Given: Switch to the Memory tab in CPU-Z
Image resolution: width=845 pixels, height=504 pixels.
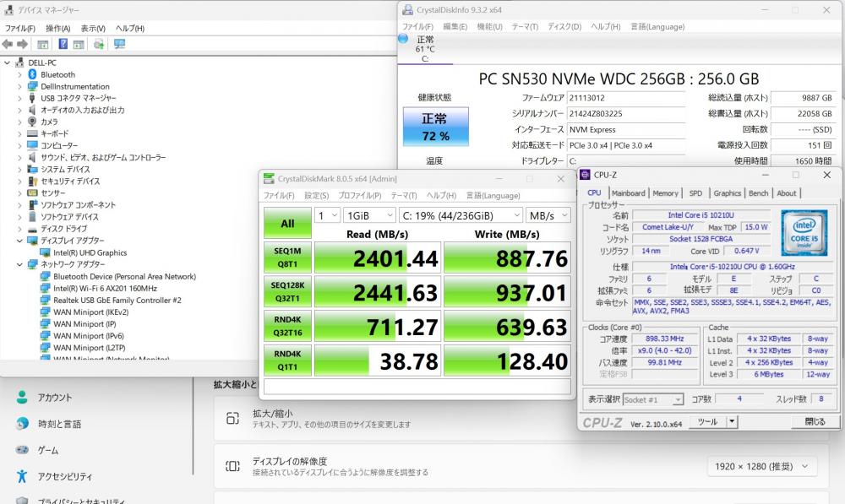Looking at the screenshot, I should (666, 192).
